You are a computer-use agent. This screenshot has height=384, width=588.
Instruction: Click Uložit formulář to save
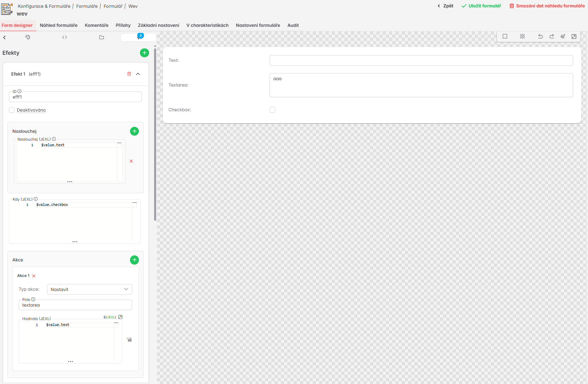pos(481,6)
